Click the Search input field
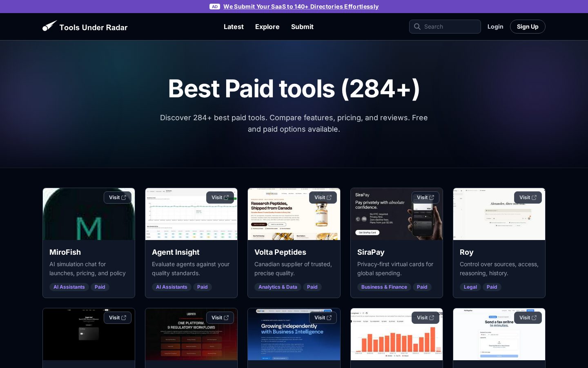This screenshot has width=588, height=368. [445, 27]
